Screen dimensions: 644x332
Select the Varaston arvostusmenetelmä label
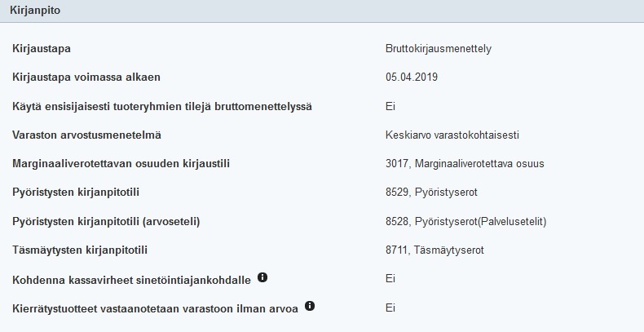pyautogui.click(x=92, y=135)
